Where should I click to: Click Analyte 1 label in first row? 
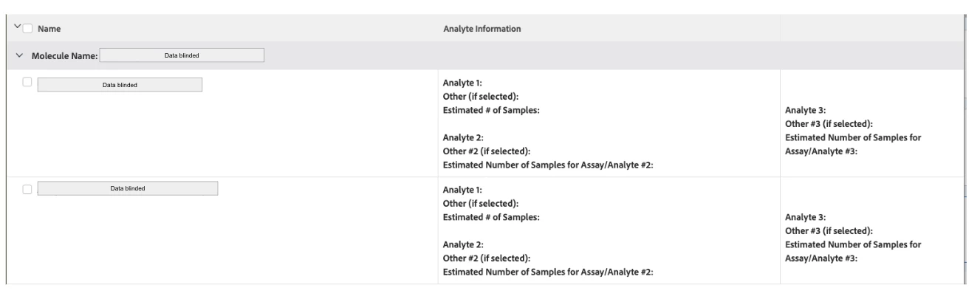462,83
